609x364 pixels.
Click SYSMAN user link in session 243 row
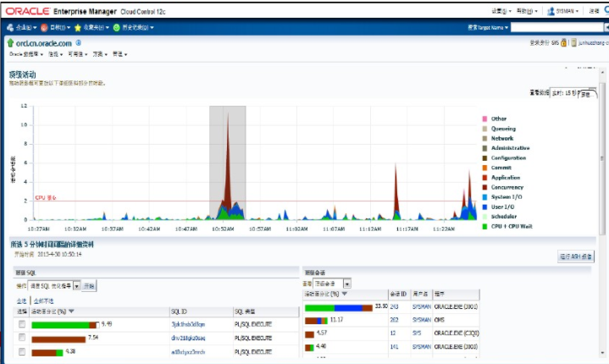(422, 307)
